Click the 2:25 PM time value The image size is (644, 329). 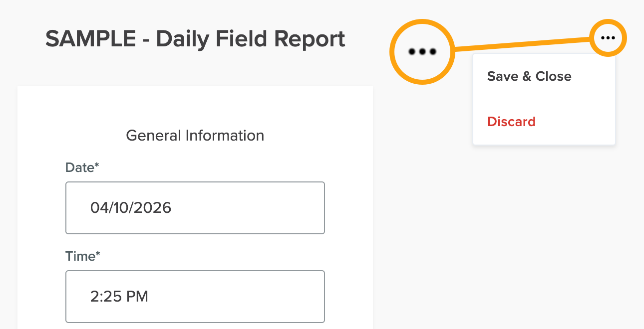point(119,297)
